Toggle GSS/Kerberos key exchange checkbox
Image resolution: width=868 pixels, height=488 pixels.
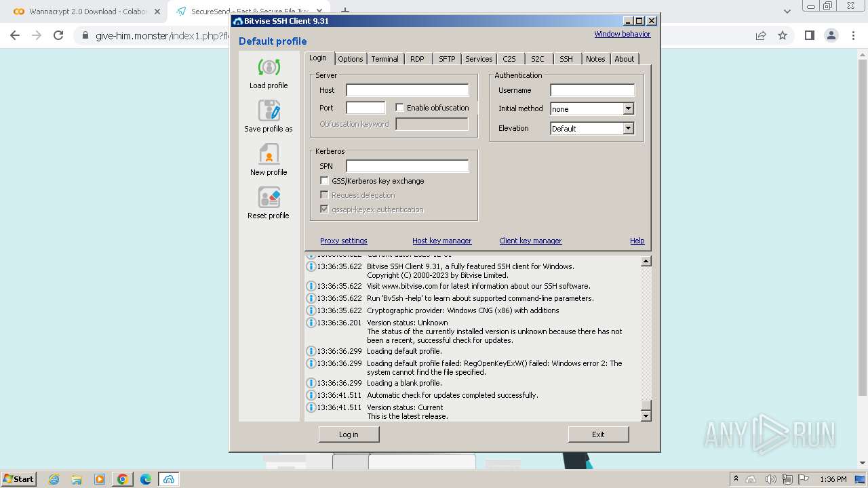[324, 181]
